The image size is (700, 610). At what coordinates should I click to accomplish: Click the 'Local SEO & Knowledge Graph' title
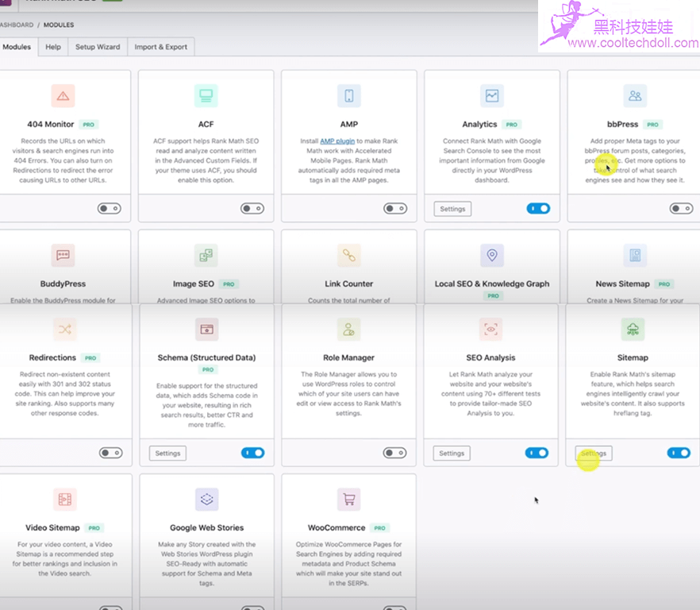pos(492,284)
